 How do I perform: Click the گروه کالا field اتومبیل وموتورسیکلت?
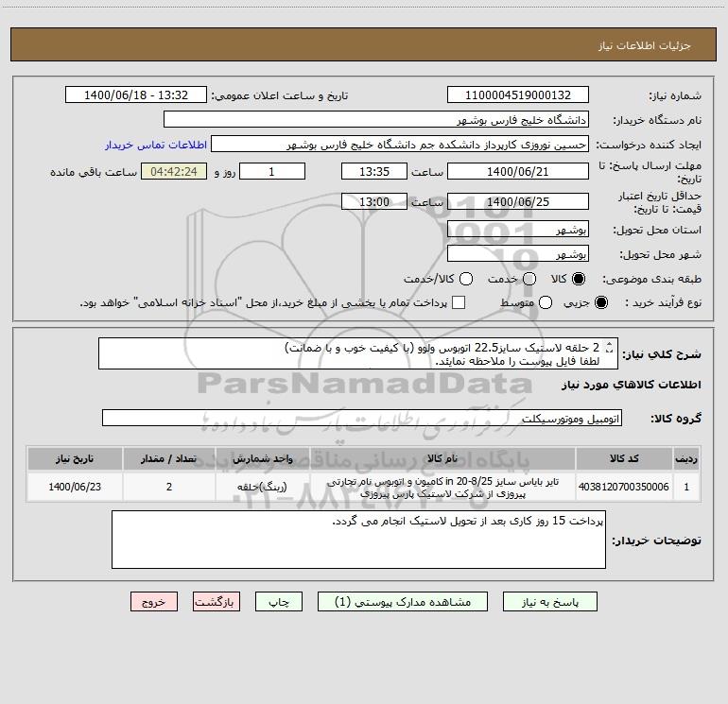(362, 418)
